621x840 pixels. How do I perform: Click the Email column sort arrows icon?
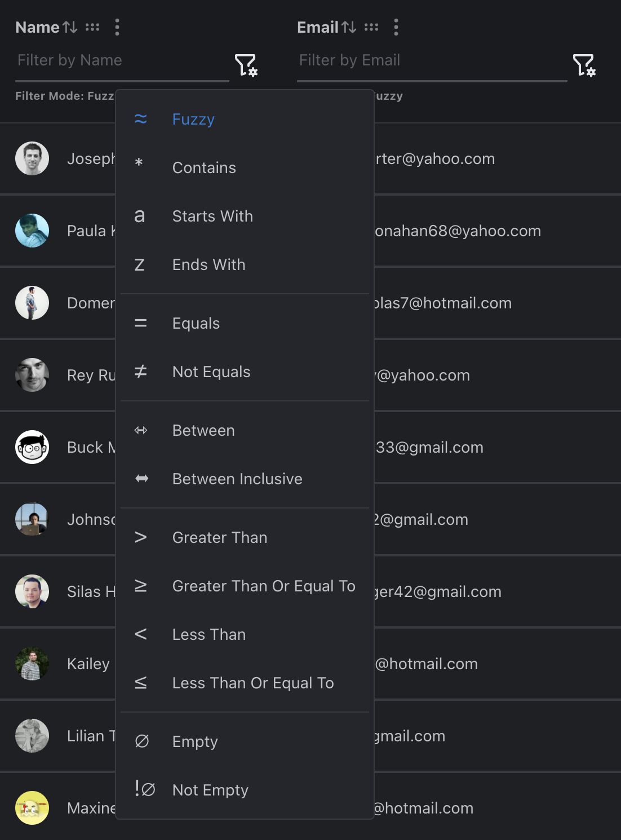349,27
